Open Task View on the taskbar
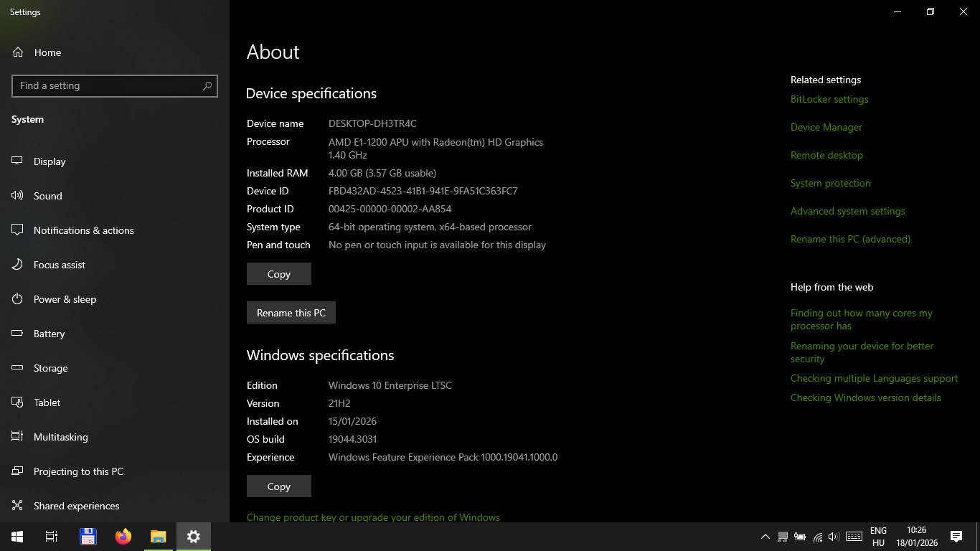 (x=52, y=537)
